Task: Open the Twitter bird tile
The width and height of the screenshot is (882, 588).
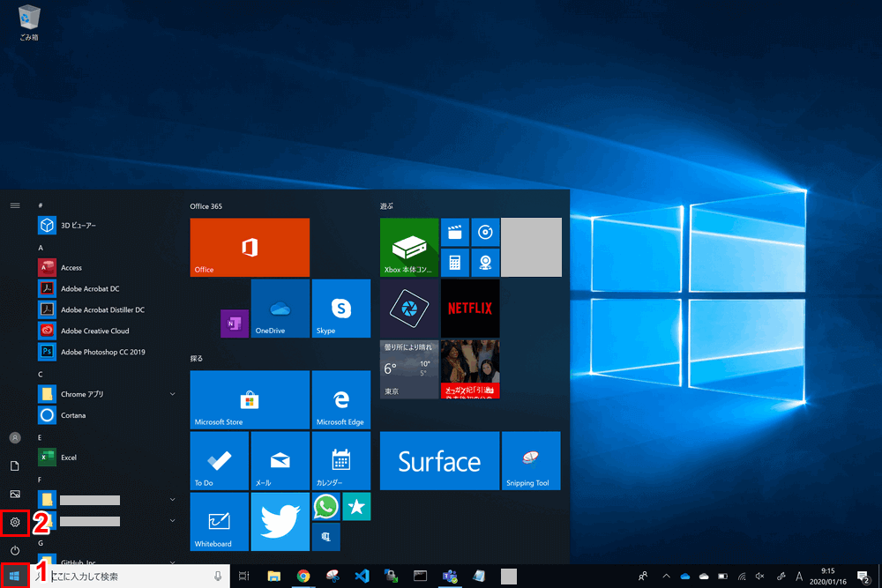Action: (x=280, y=522)
